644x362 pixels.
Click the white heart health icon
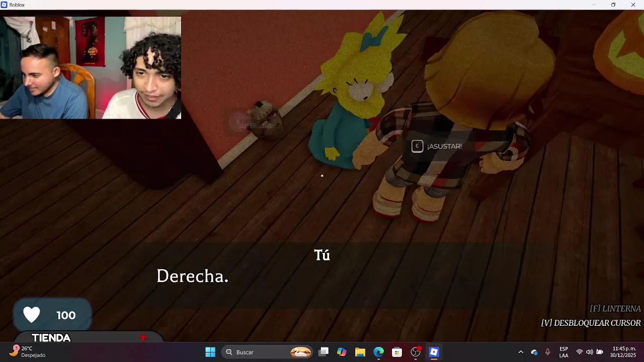click(32, 315)
